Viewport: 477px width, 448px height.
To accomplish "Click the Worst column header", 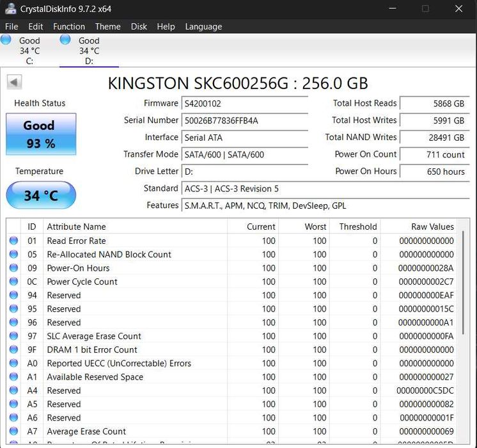I will (304, 227).
